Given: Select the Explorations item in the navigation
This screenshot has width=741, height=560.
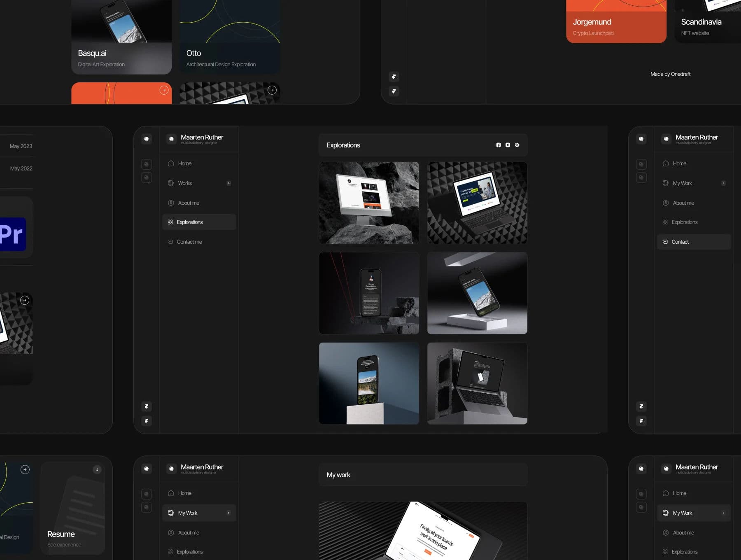Looking at the screenshot, I should point(190,222).
